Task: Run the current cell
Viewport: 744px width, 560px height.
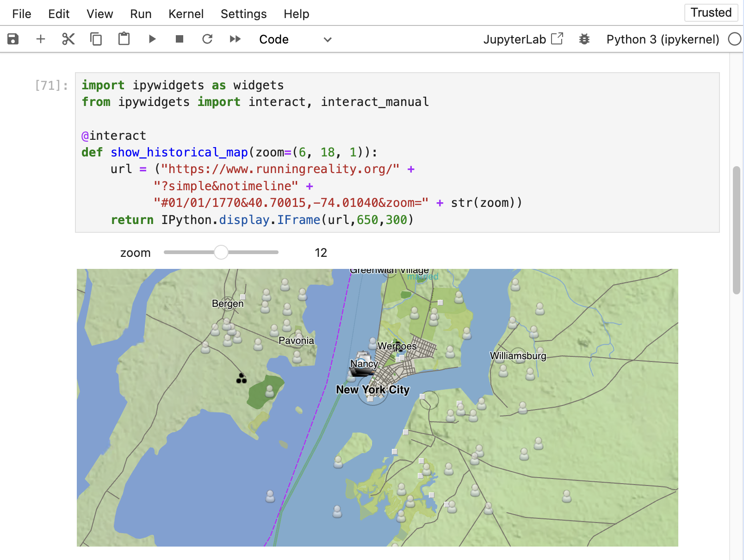Action: [x=152, y=39]
